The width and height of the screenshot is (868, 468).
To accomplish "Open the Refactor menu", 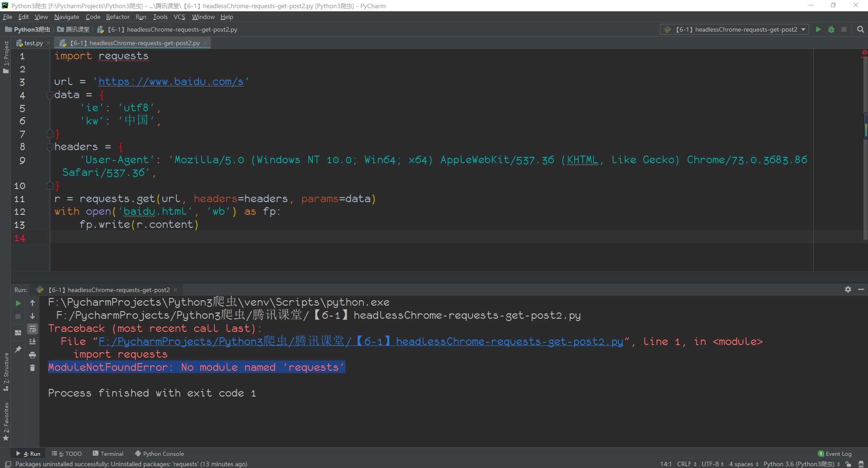I will point(118,17).
